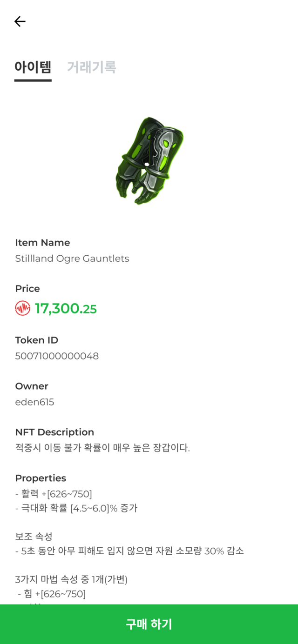
Task: Select the 아이템 tab
Action: (32, 68)
